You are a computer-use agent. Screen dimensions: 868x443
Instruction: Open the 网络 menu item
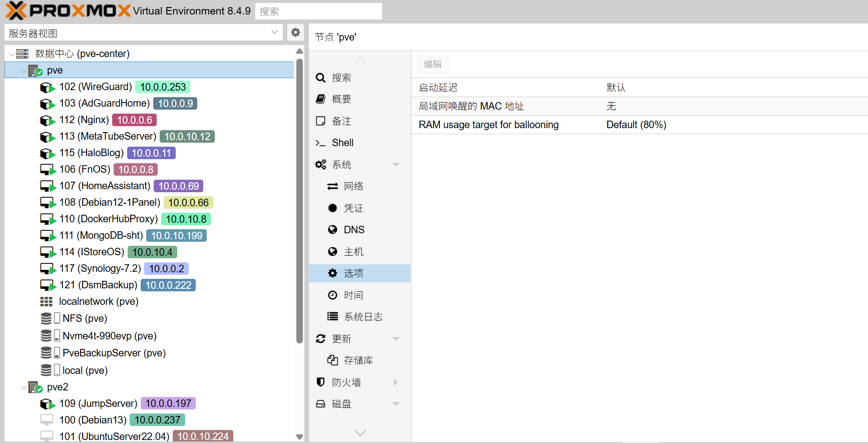coord(360,186)
